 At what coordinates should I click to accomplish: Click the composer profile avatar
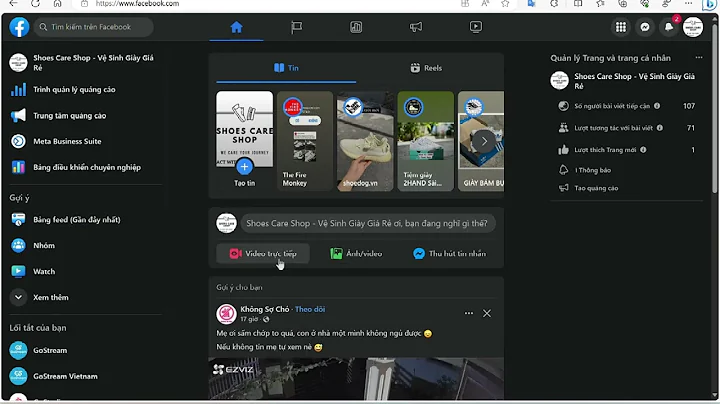226,224
